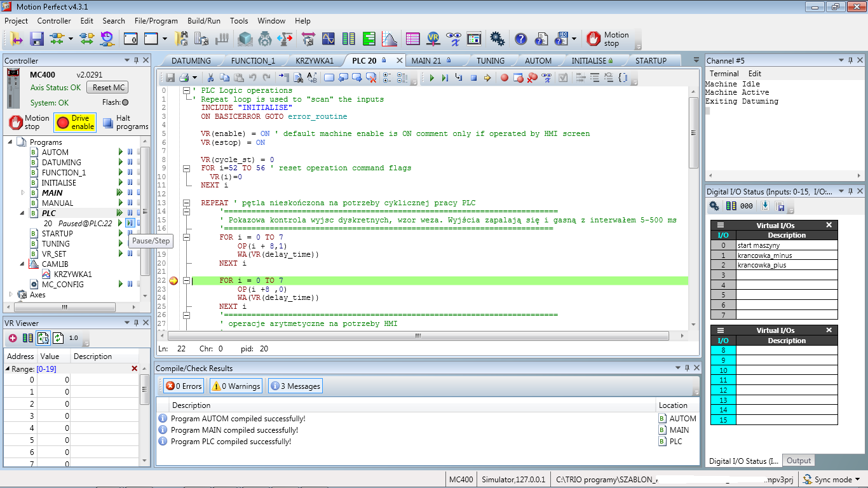Screen dimensions: 868x488
Task: Open the VR viewer toolbar icon
Action: 433,39
